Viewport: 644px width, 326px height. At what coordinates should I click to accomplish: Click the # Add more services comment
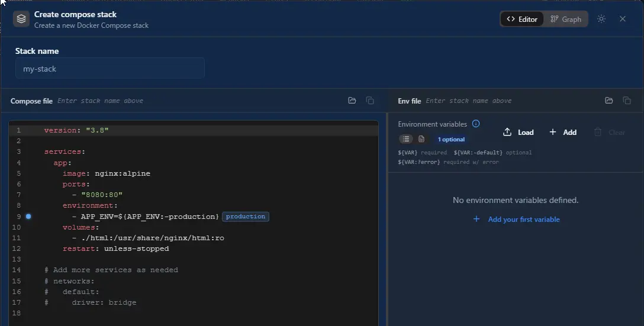(x=111, y=270)
